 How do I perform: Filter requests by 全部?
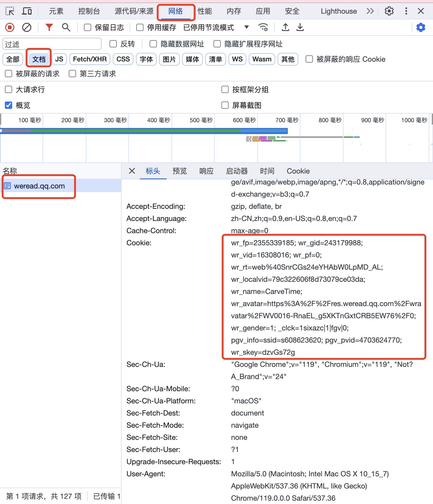[x=13, y=59]
